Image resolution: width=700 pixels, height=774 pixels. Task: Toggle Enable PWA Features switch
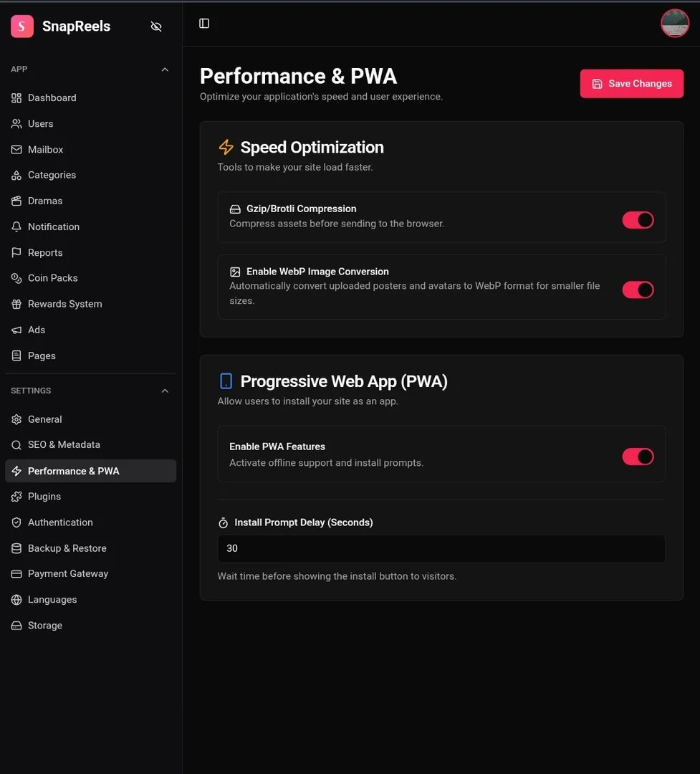pos(638,457)
